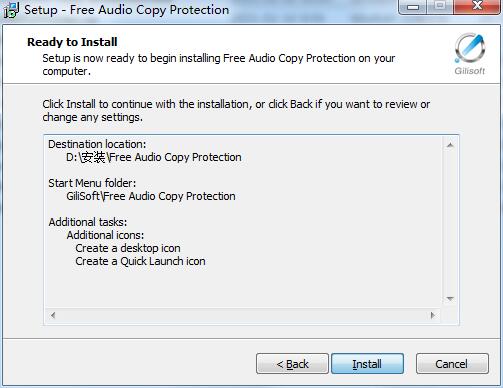Go back with the Back button
This screenshot has width=503, height=388.
point(292,364)
